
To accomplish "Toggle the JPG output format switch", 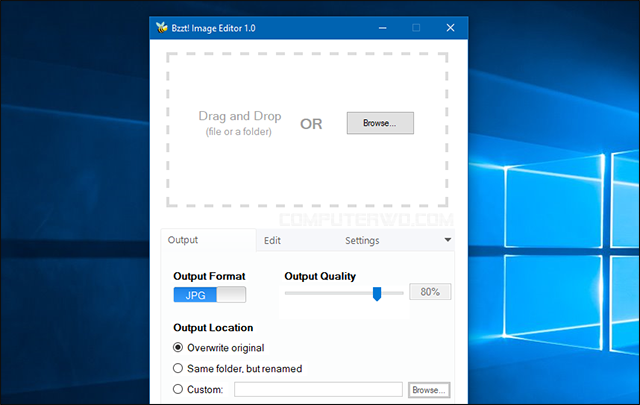I will click(210, 295).
